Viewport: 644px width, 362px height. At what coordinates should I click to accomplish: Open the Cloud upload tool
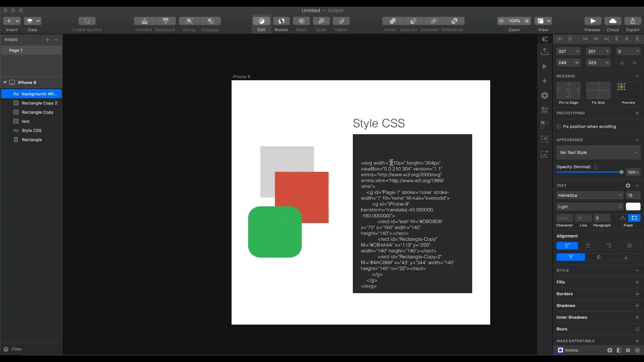pos(613,21)
